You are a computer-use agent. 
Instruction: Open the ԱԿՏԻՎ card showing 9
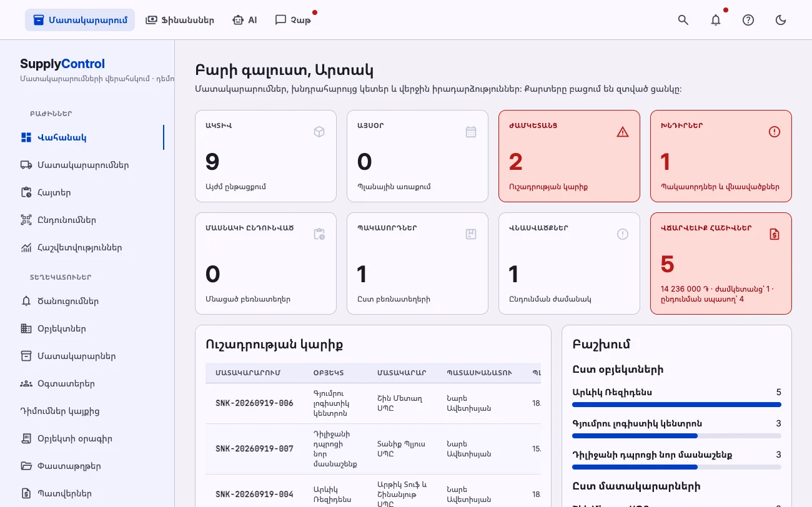pyautogui.click(x=265, y=156)
